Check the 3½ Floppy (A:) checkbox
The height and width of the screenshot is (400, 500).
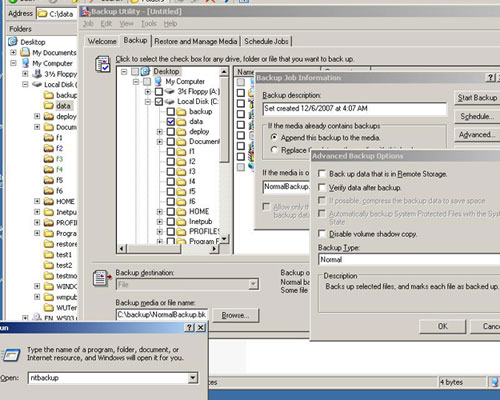[x=159, y=91]
